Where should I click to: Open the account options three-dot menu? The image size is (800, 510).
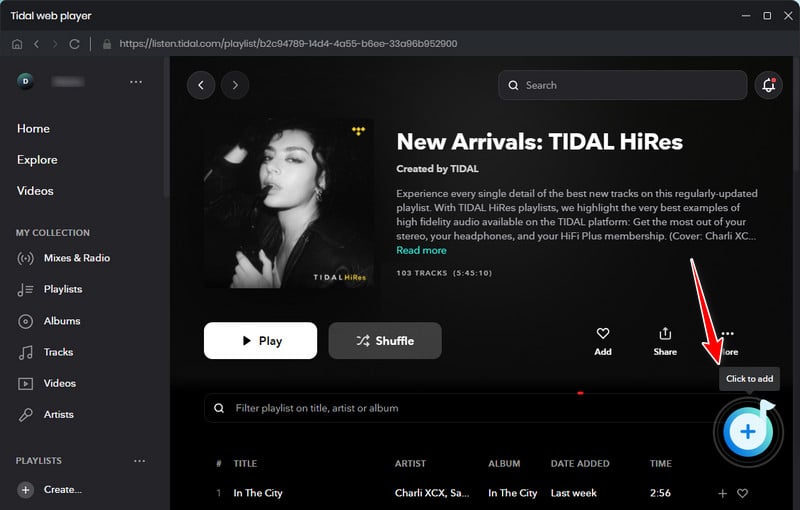pos(136,82)
